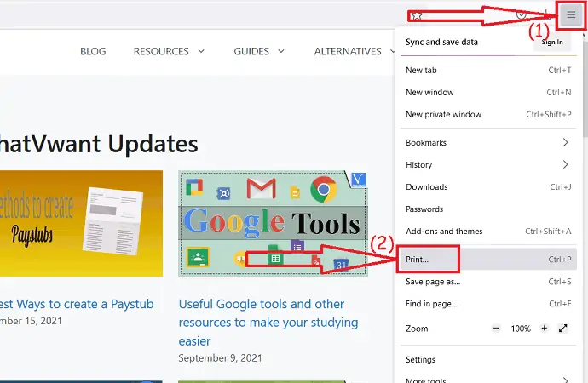The image size is (588, 383).
Task: Bookmark this page with the star icon
Action: click(417, 15)
